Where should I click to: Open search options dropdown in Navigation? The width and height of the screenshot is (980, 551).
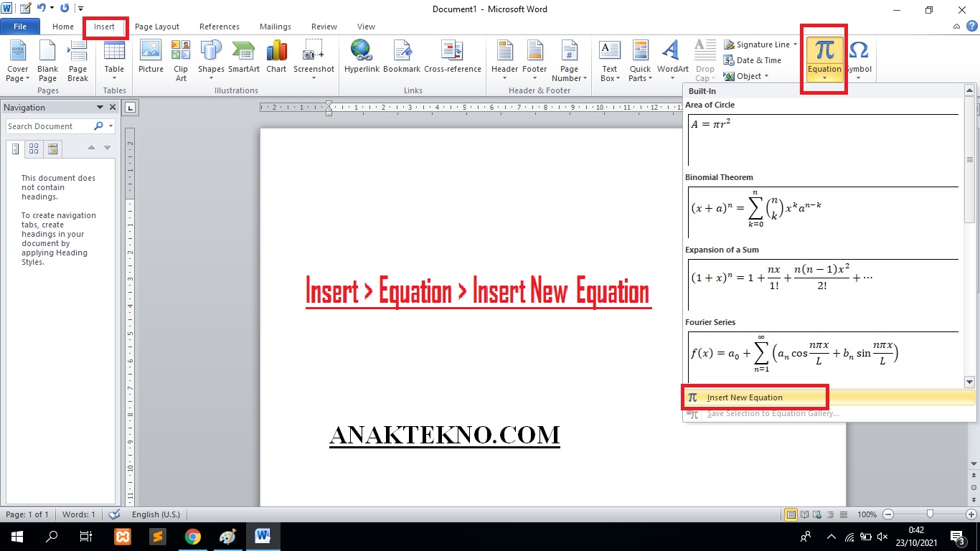(110, 126)
